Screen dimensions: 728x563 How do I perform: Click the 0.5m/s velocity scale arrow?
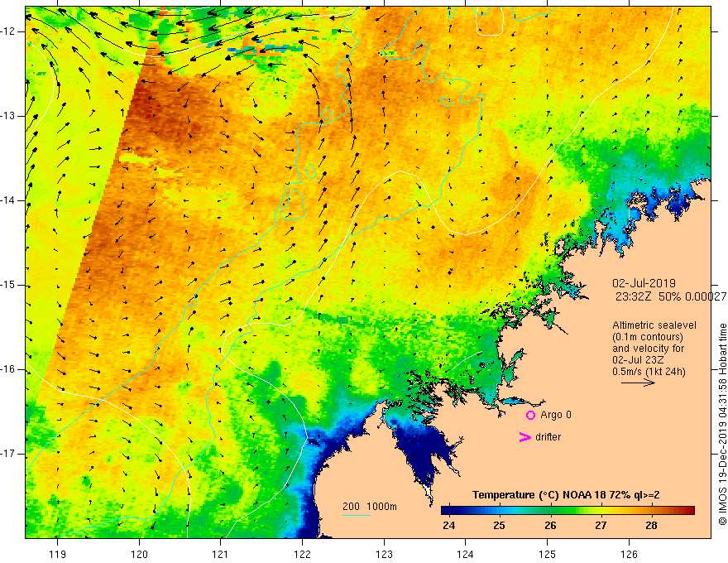pos(638,383)
